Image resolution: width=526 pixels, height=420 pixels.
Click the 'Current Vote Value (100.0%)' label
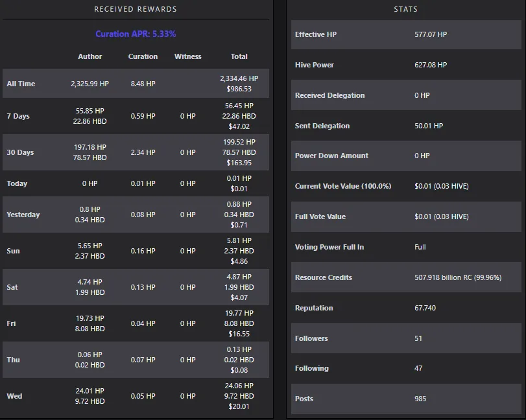343,186
